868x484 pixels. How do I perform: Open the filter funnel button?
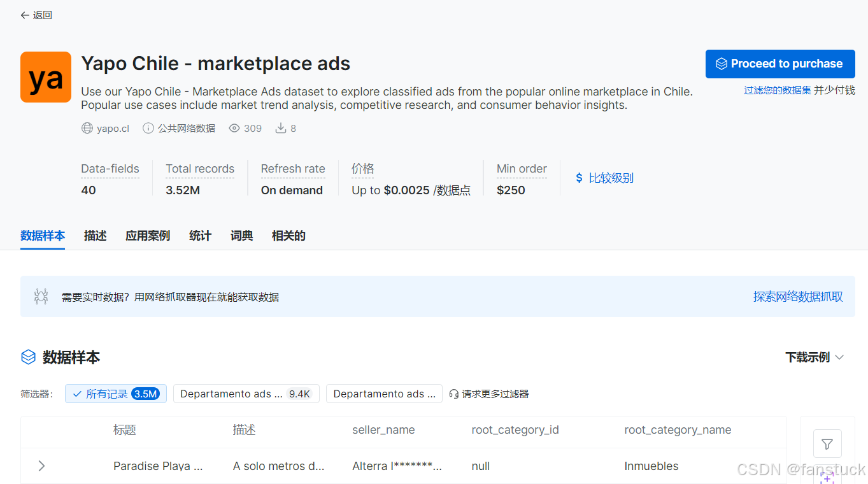[827, 444]
